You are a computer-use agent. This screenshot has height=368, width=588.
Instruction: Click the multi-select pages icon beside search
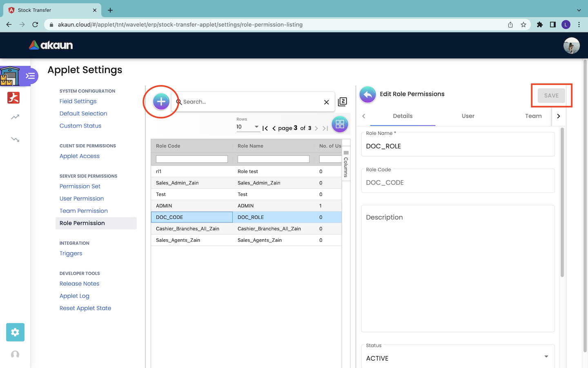(x=343, y=102)
